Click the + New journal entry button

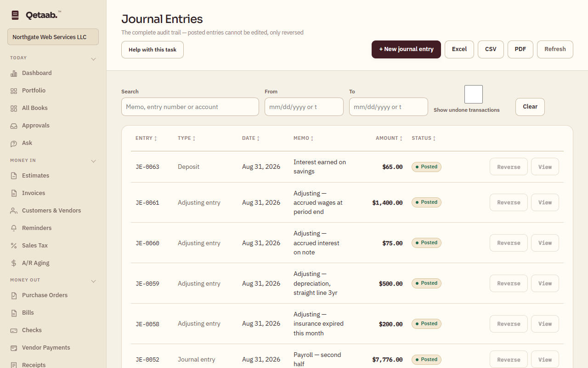pyautogui.click(x=406, y=49)
